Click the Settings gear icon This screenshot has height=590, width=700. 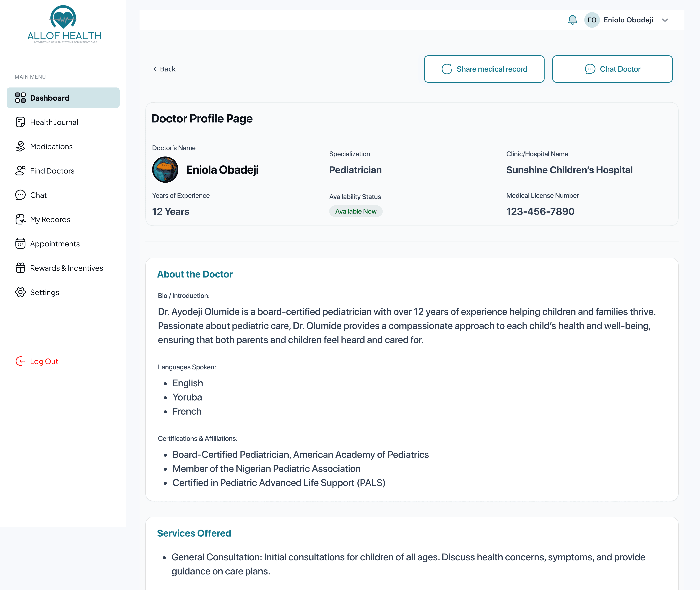[20, 292]
